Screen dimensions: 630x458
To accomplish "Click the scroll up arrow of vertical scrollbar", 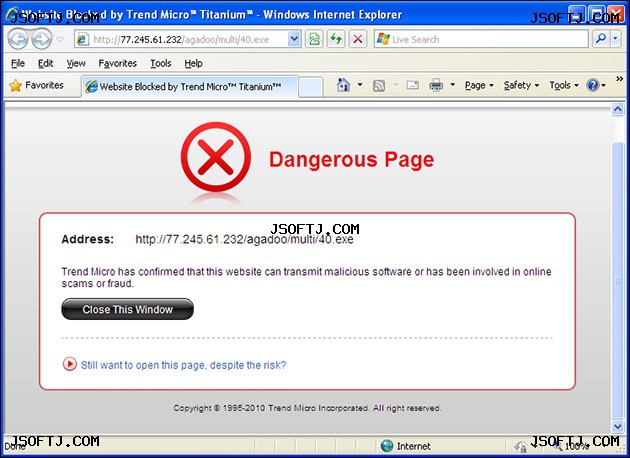I will pos(618,109).
